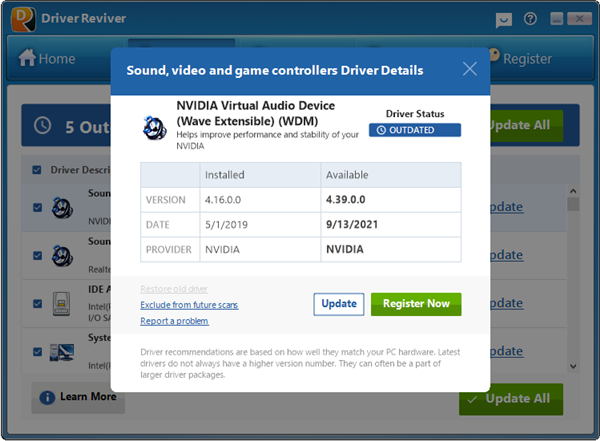Click the Installed column header
The height and width of the screenshot is (441, 600).
(260, 175)
